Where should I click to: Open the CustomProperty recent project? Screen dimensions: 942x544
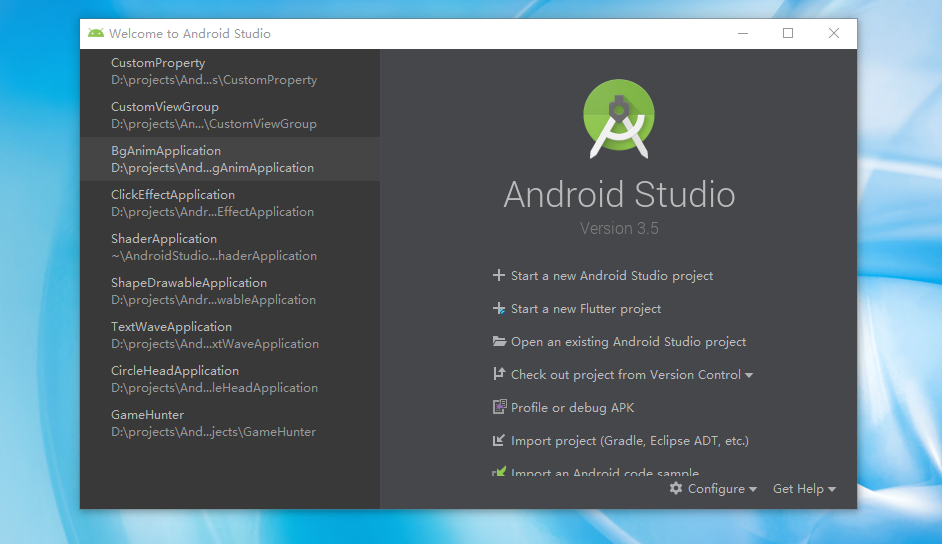229,71
